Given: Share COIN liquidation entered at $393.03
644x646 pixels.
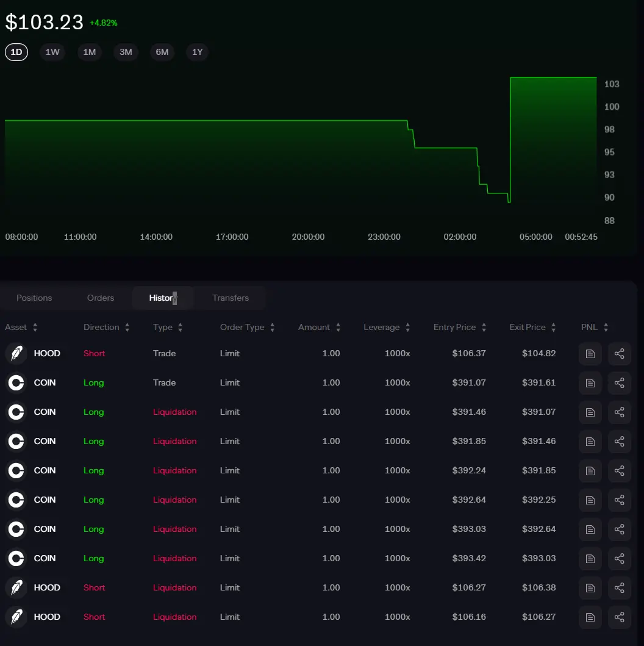Looking at the screenshot, I should tap(619, 529).
